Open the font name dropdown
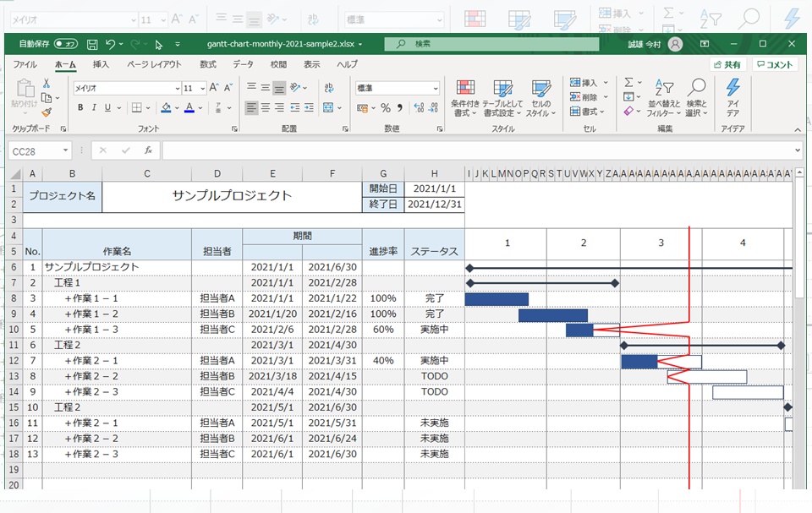 (177, 89)
